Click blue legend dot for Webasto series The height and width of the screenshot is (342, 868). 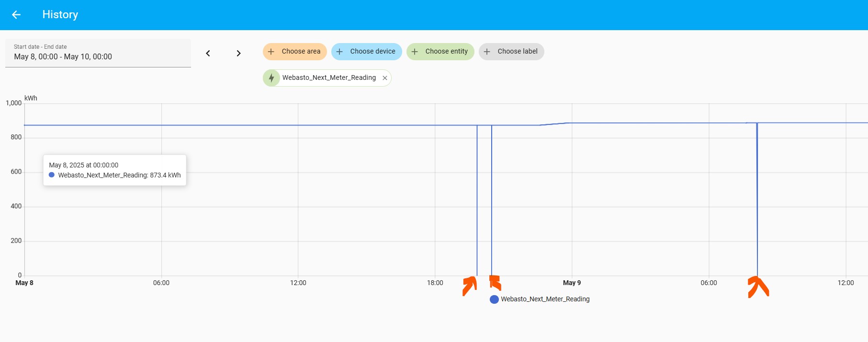coord(495,299)
